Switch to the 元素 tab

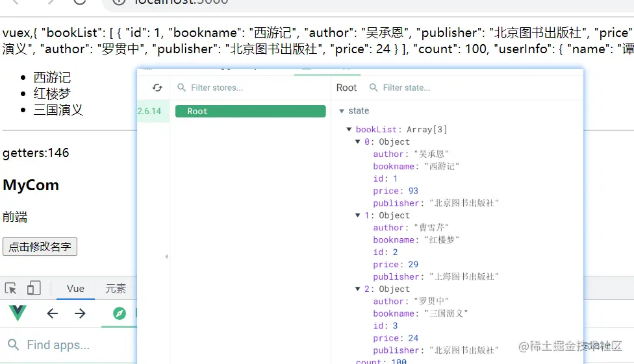coord(116,289)
